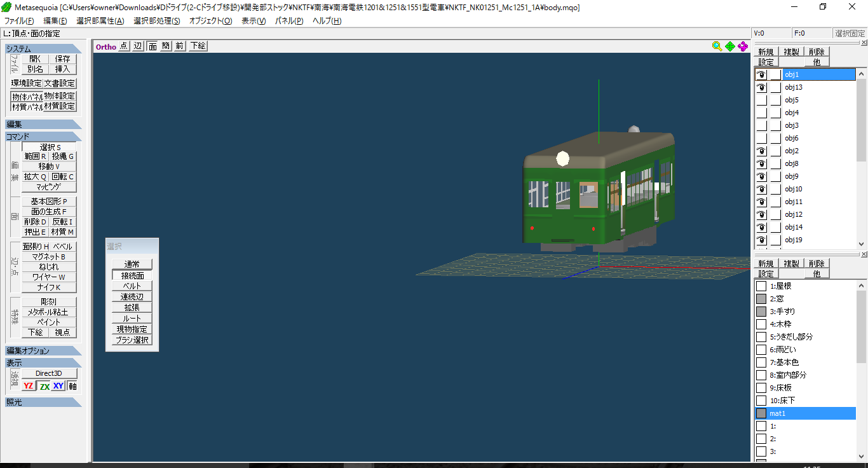The height and width of the screenshot is (468, 868).
Task: Select the 2:窓 material gray swatch
Action: (761, 299)
